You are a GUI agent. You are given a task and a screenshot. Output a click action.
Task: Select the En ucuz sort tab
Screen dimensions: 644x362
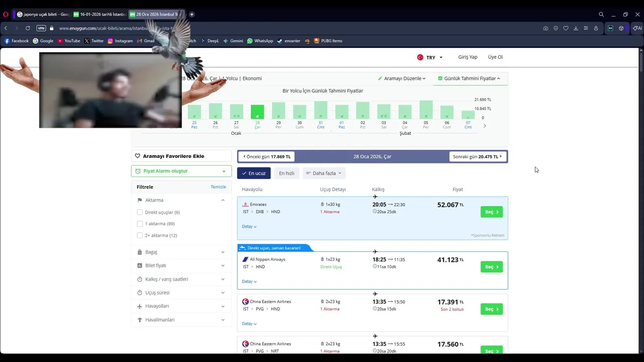[x=254, y=173]
